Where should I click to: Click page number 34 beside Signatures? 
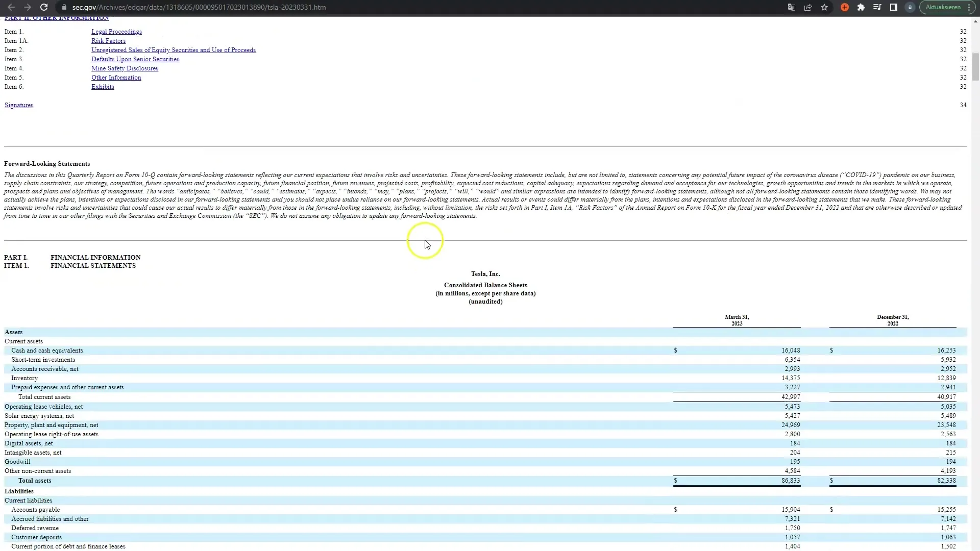(963, 105)
